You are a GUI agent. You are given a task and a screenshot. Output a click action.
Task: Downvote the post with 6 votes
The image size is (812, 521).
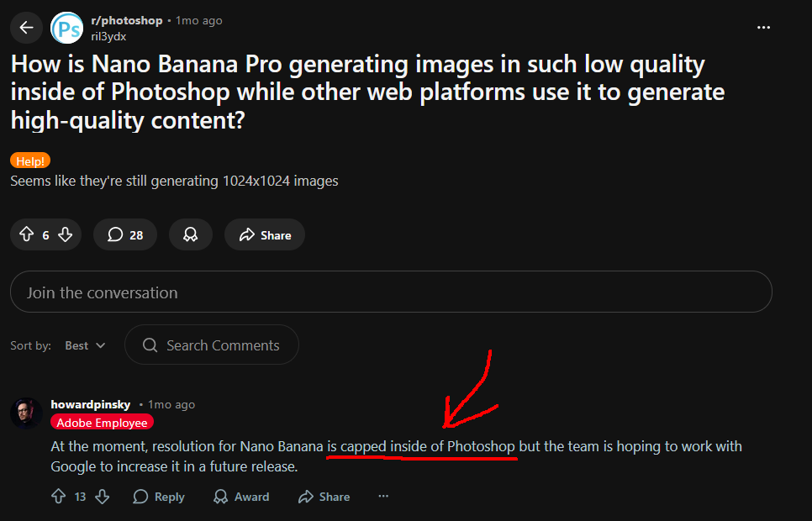(64, 234)
